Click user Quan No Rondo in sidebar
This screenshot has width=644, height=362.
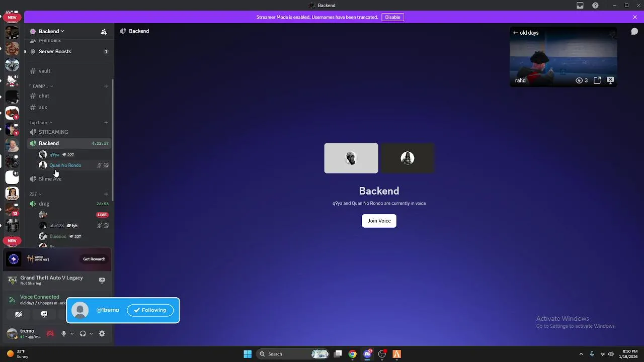(x=74, y=165)
